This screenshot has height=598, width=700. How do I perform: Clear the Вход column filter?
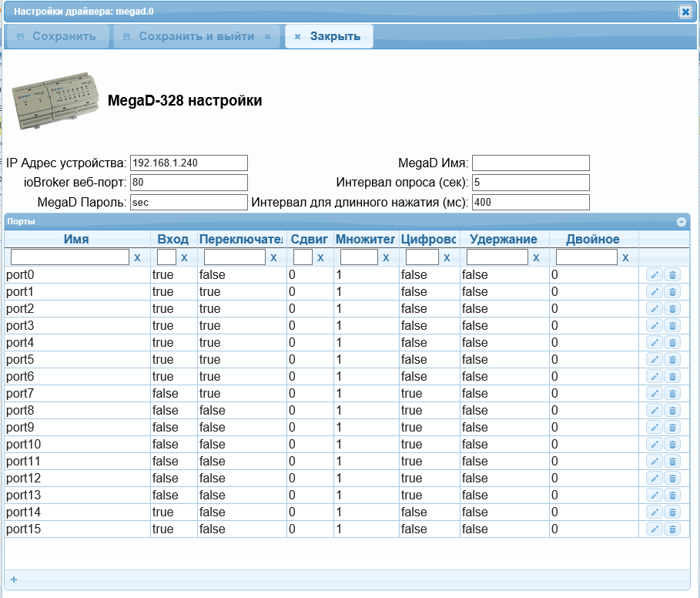tap(184, 257)
